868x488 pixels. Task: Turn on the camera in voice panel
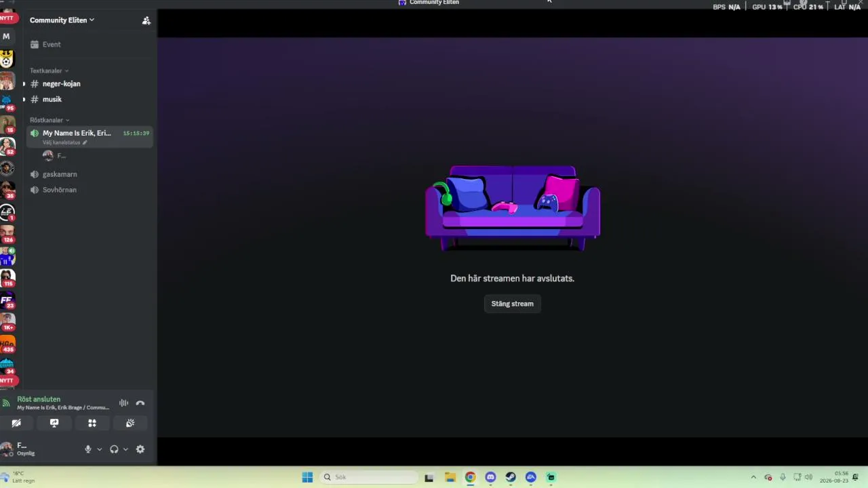coord(16,423)
